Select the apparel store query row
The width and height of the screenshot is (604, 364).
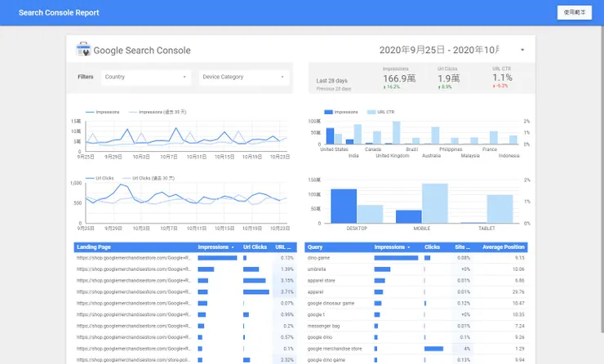click(416, 281)
